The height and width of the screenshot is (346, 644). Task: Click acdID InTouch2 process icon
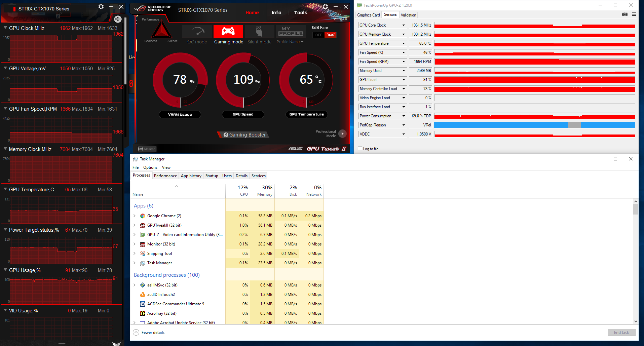click(143, 295)
